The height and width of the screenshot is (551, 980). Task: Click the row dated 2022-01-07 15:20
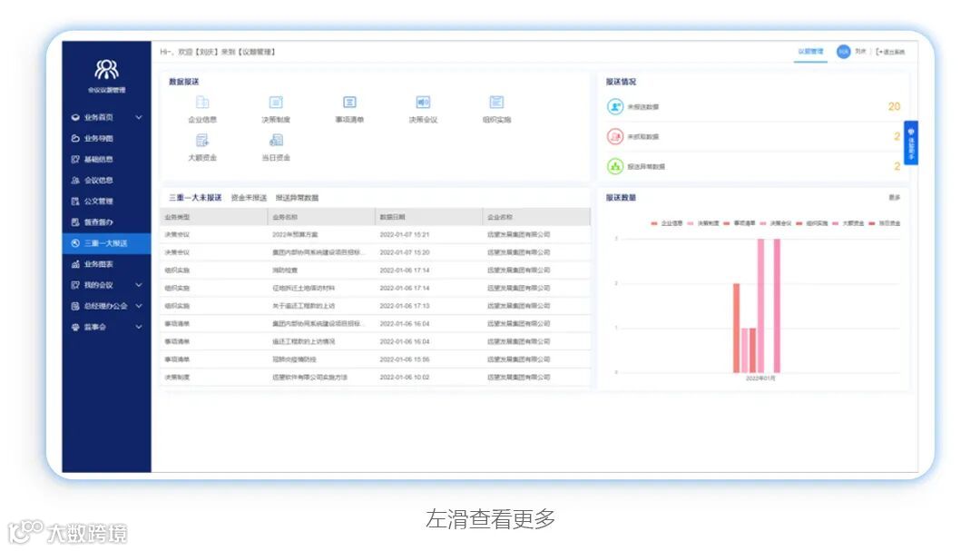point(375,252)
